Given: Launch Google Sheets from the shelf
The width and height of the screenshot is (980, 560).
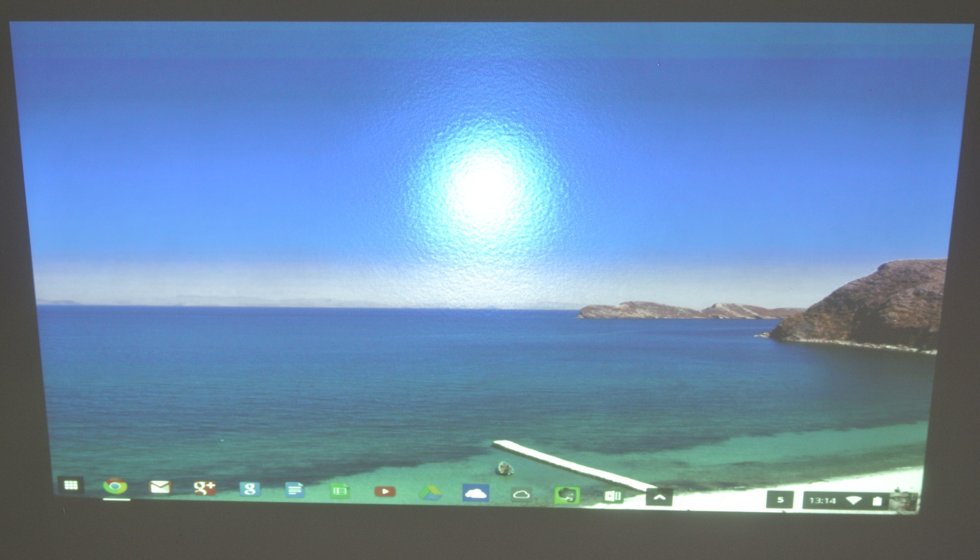Looking at the screenshot, I should point(339,491).
